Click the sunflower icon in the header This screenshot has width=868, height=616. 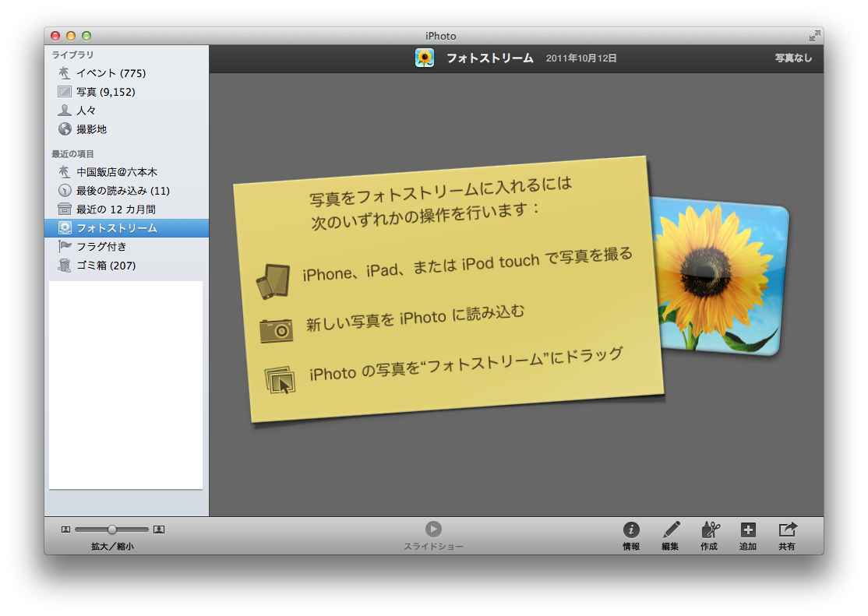coord(425,58)
